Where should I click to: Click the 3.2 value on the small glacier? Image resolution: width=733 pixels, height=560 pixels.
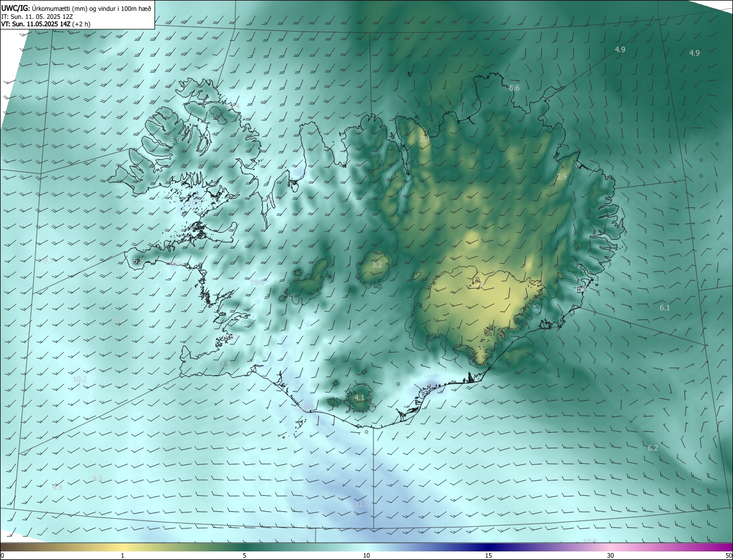pyautogui.click(x=377, y=265)
